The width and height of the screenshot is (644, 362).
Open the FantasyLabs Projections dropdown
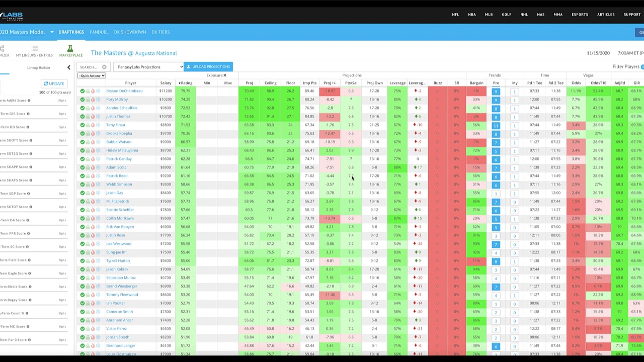click(x=149, y=67)
